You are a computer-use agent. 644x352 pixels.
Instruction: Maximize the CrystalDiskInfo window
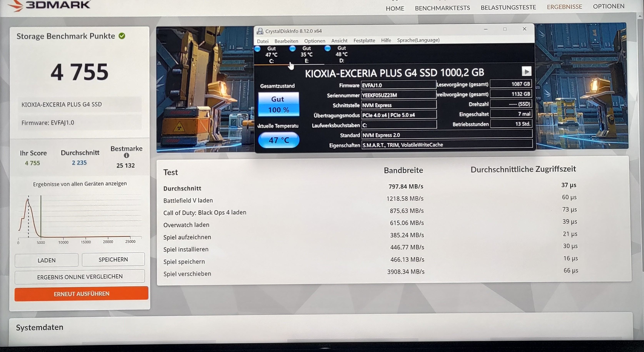tap(505, 29)
